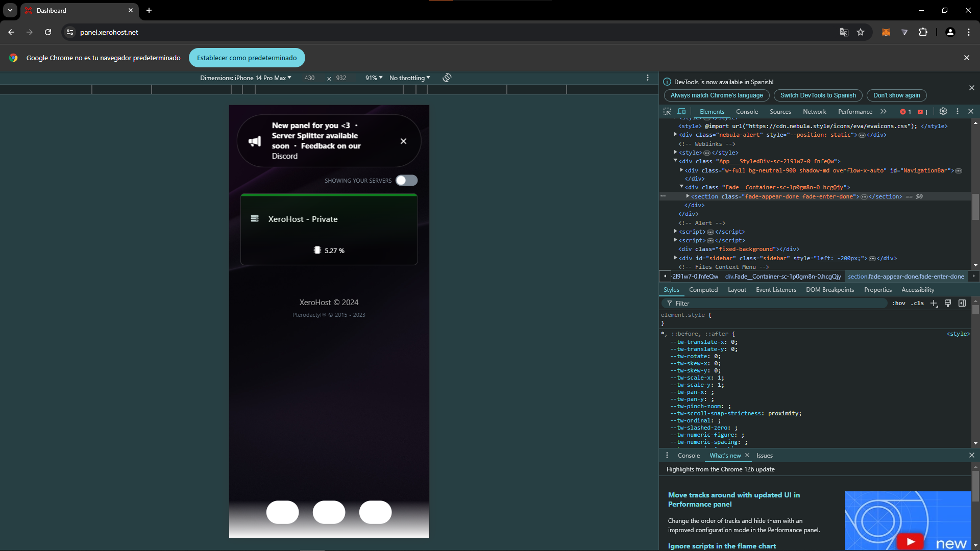This screenshot has width=980, height=551.
Task: Click the server stack icon on XeroHost card
Action: [x=255, y=219]
